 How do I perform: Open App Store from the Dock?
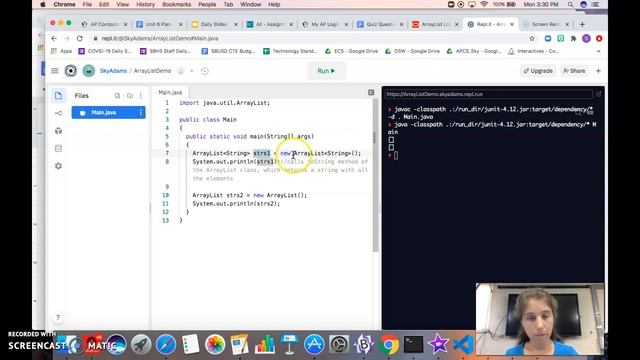[x=314, y=345]
